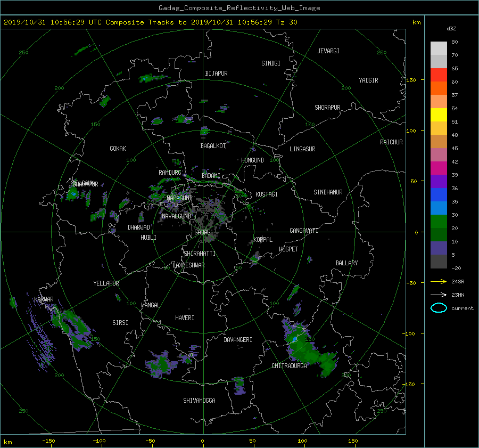Click the SHIVAMOGGA city label
Viewport: 479px width, 448px height.
click(x=199, y=401)
